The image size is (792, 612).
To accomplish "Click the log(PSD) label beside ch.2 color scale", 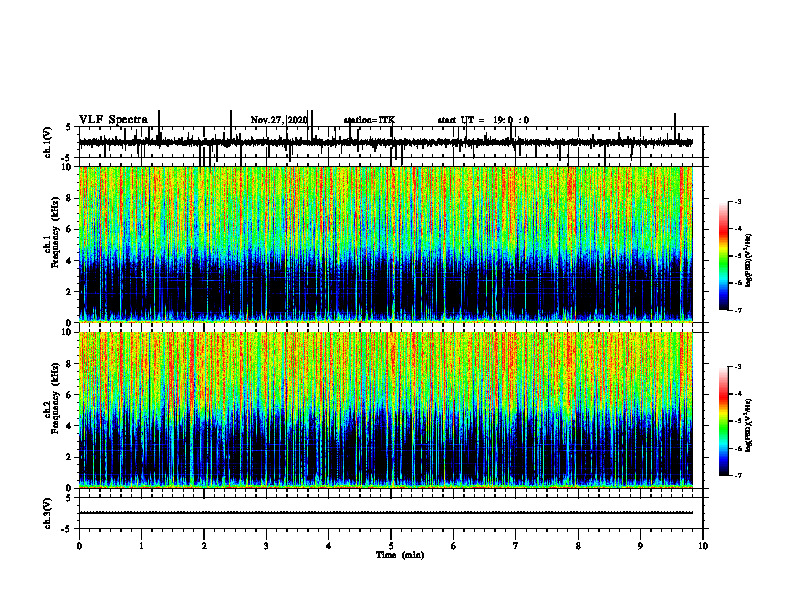I will tap(749, 425).
